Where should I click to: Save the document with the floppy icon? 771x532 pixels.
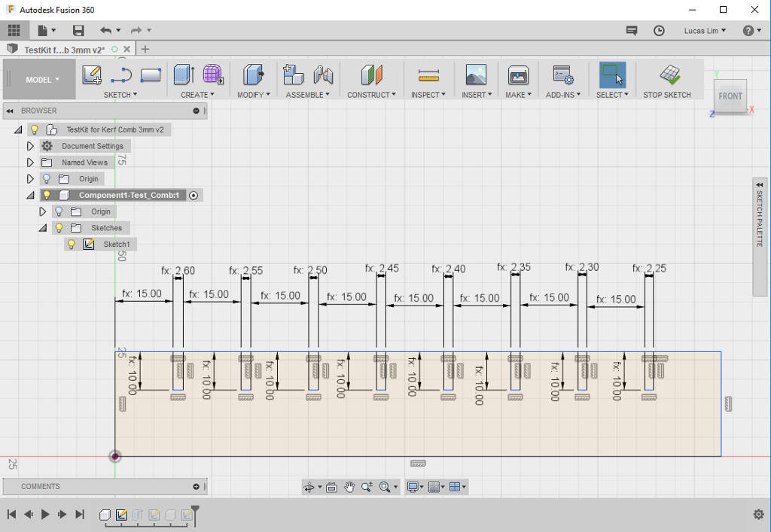click(78, 30)
